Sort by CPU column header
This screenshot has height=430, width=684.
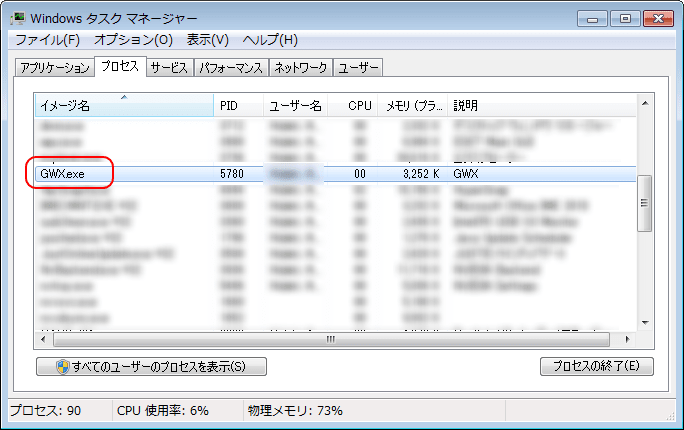[x=352, y=106]
